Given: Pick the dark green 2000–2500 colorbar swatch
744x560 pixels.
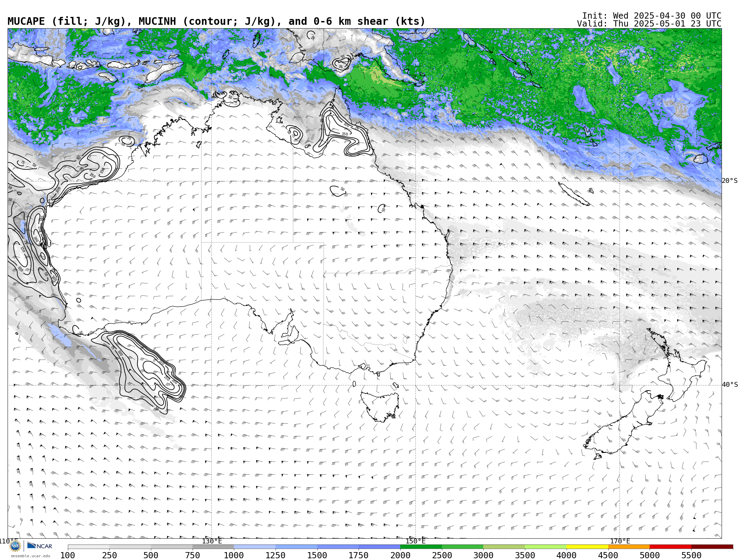Looking at the screenshot, I should pyautogui.click(x=421, y=547).
